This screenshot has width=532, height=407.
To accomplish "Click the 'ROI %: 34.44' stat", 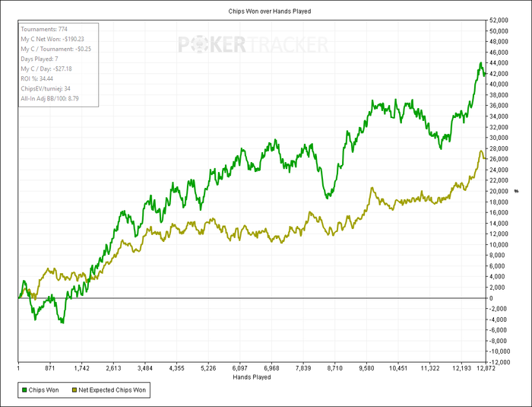I will click(x=37, y=78).
